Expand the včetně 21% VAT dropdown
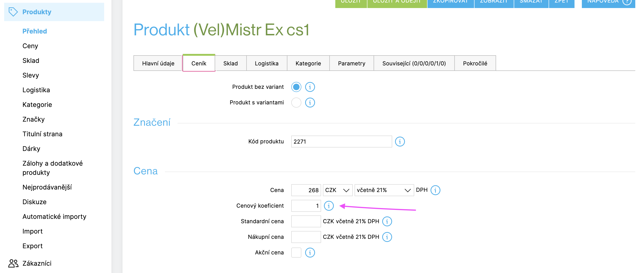644x273 pixels. (x=383, y=190)
